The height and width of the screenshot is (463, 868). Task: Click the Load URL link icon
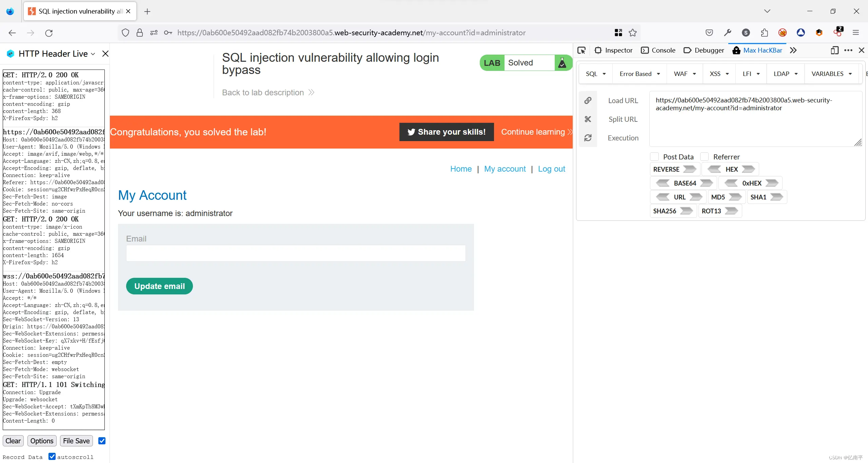[588, 100]
